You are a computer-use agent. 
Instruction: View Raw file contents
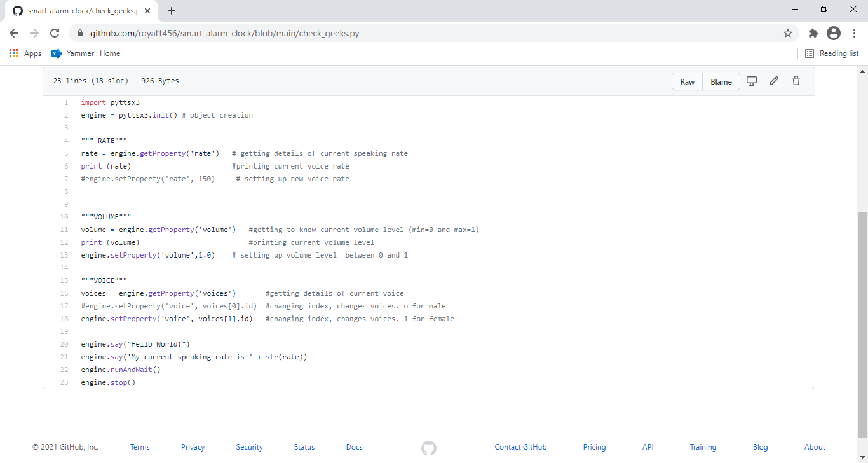688,81
